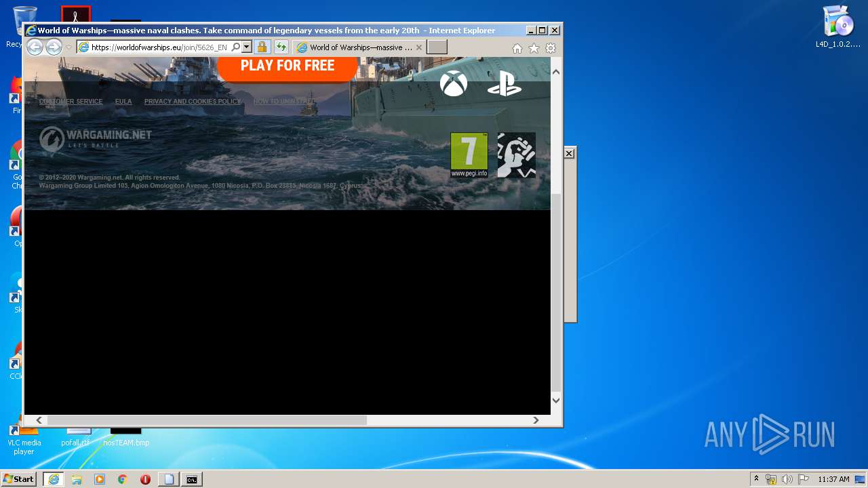The width and height of the screenshot is (868, 488).
Task: Open the HOW TO UNINSTALL link
Action: [284, 102]
